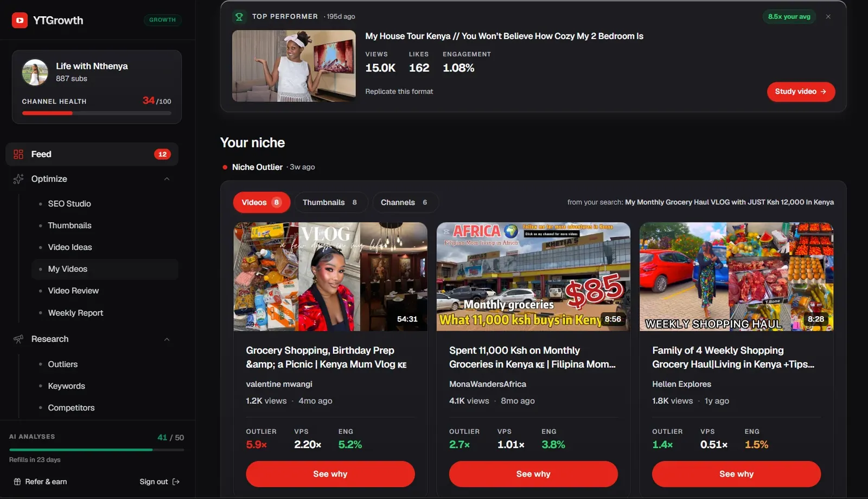
Task: Click See why for valentine mwangi video
Action: click(x=330, y=474)
